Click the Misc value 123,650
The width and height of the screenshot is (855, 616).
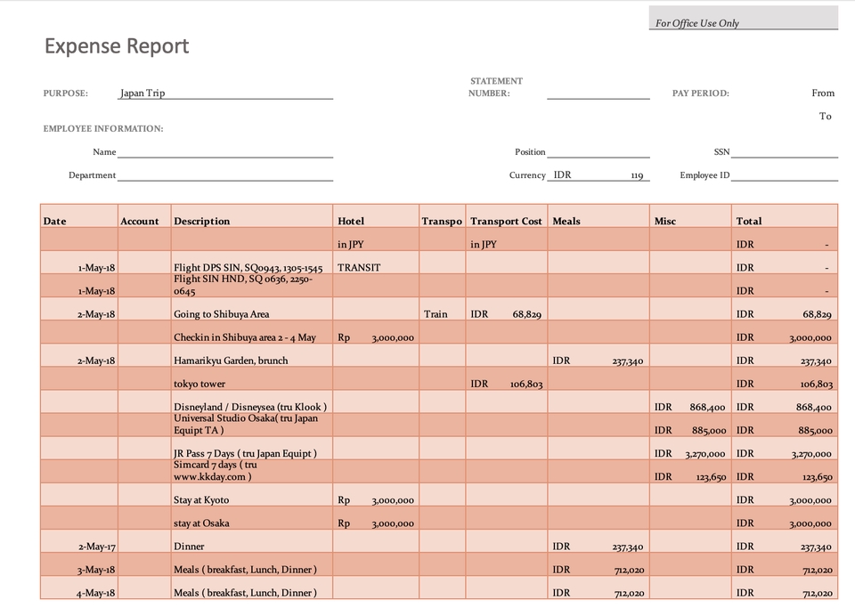690,471
